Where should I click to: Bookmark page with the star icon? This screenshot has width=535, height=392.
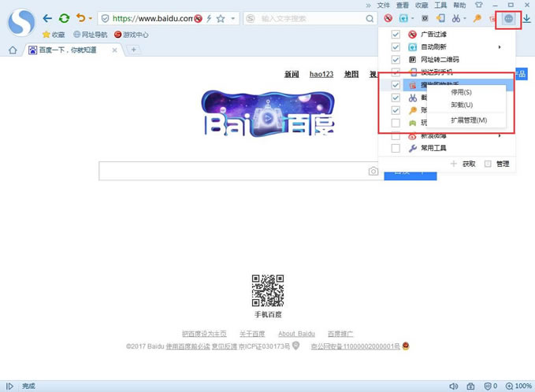tap(221, 18)
